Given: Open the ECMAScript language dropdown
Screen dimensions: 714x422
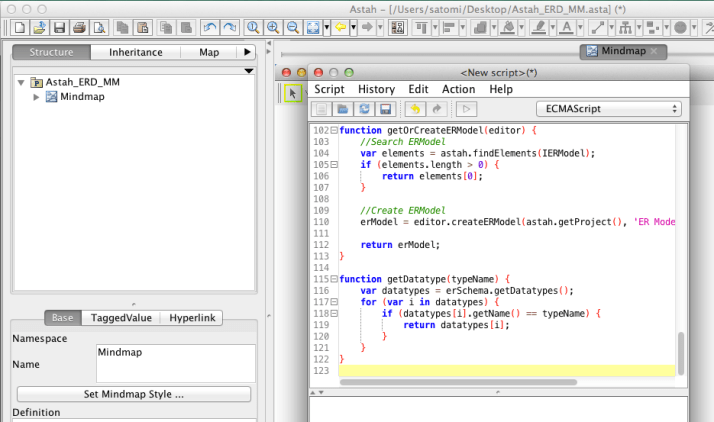Looking at the screenshot, I should pos(608,108).
